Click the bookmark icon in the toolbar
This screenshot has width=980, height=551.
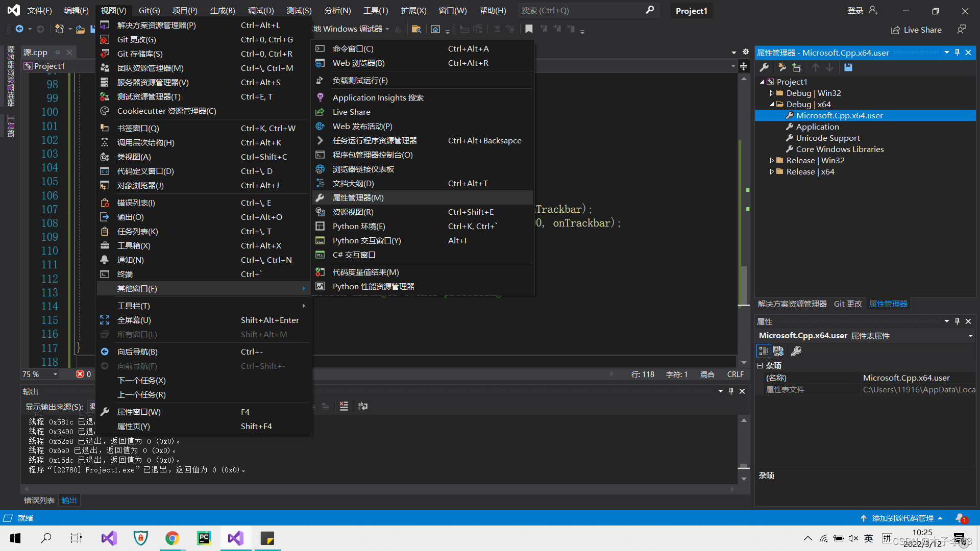point(529,29)
